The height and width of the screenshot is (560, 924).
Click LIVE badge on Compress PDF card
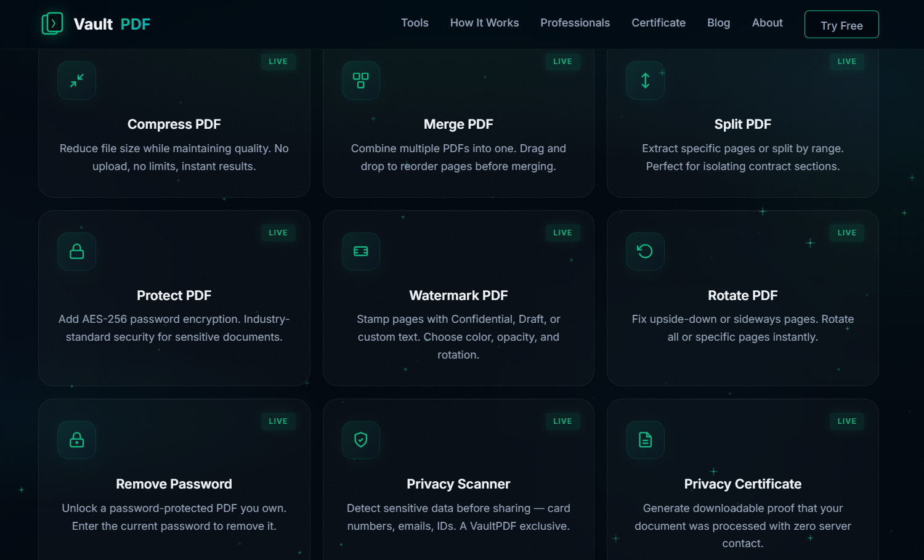tap(278, 62)
